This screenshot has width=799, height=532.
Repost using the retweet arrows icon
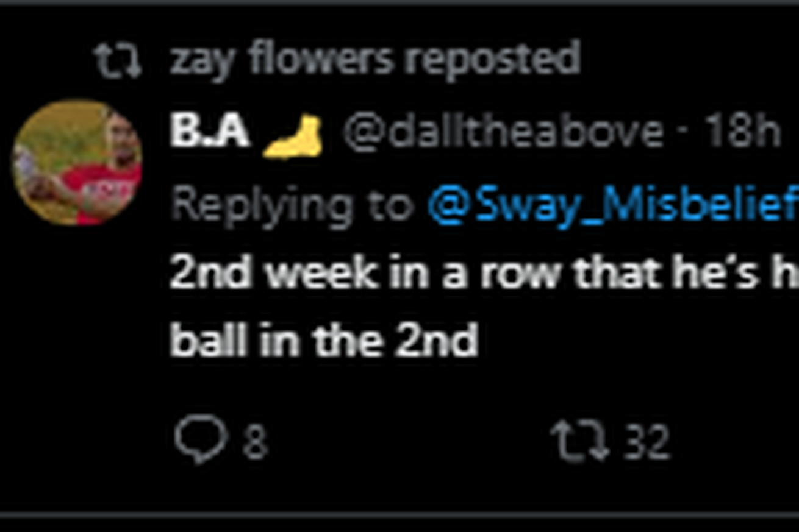point(579,441)
